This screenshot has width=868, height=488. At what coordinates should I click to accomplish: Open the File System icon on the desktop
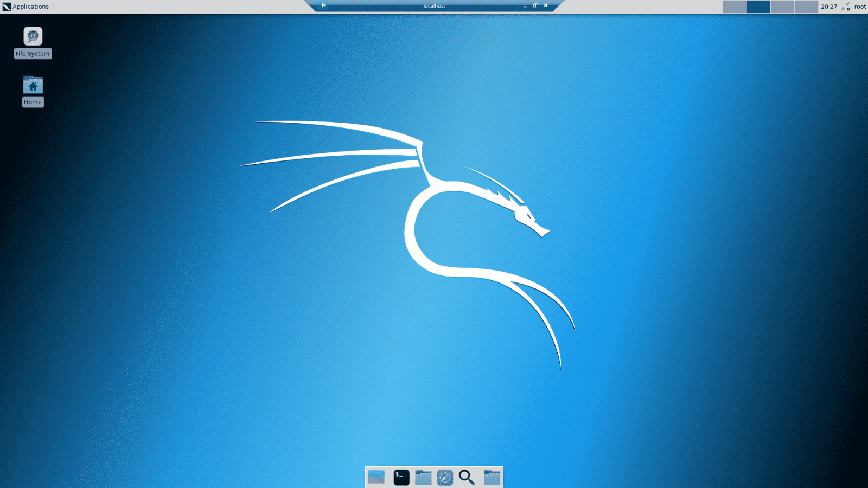click(x=33, y=38)
